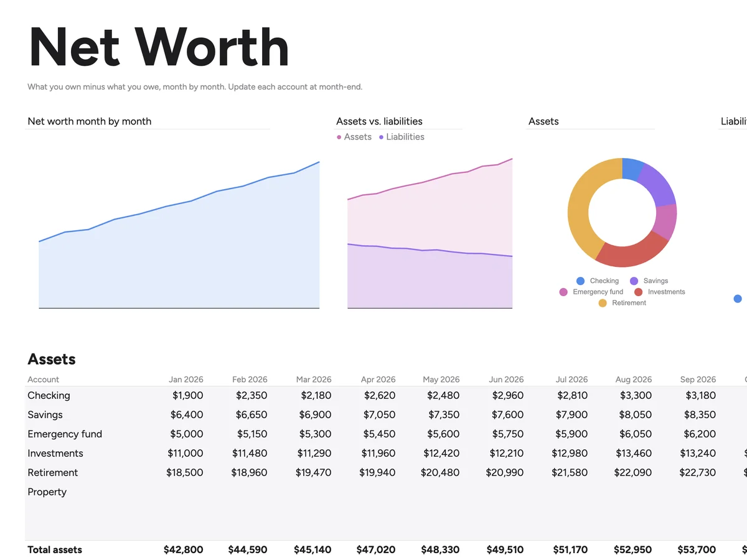
Task: Click Total assets Jan 2026 value $42,800
Action: click(184, 550)
